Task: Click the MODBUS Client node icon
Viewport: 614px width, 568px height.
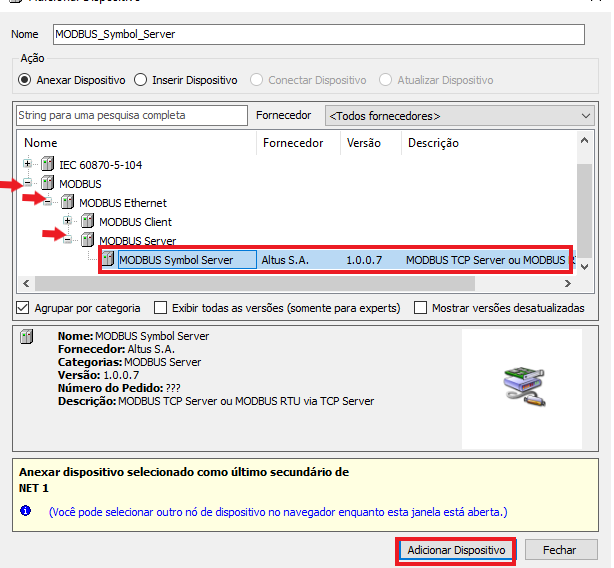Action: click(x=87, y=222)
